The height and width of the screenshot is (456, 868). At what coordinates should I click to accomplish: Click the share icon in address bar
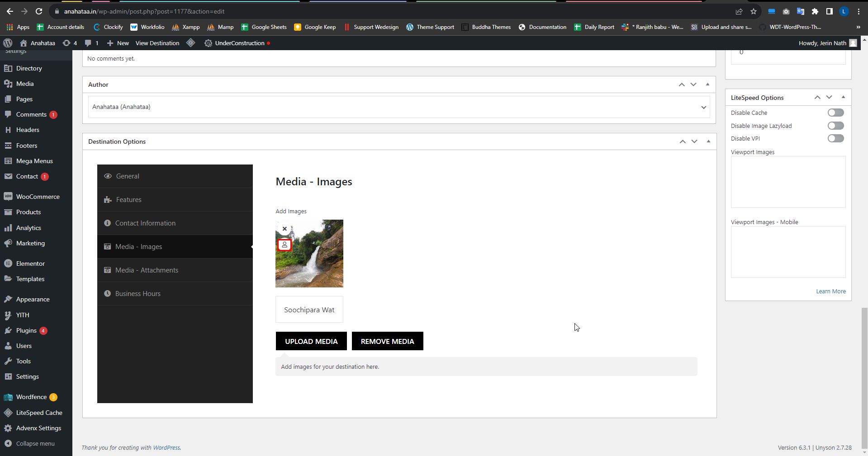tap(739, 11)
